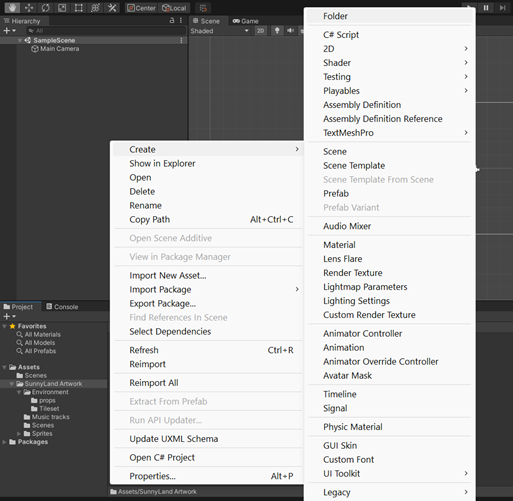Open custom editor tools icon
Viewport: 513px width, 501px height.
pyautogui.click(x=112, y=8)
